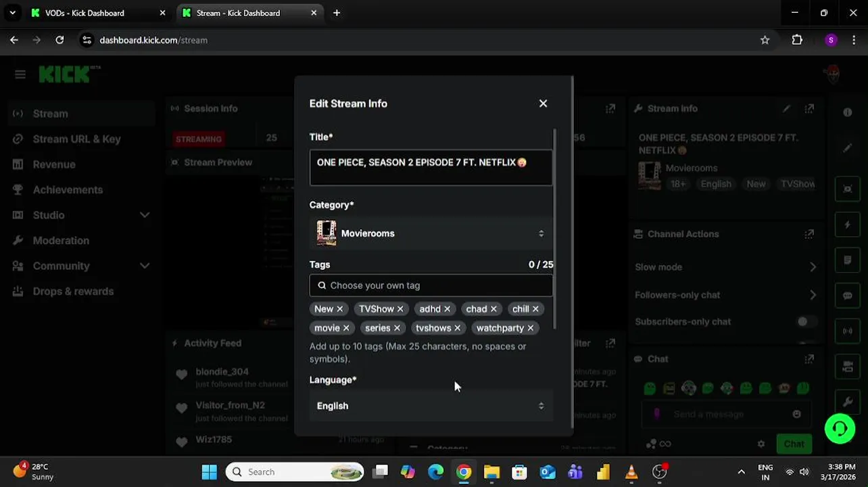Click the Choose your own tag field

[431, 285]
